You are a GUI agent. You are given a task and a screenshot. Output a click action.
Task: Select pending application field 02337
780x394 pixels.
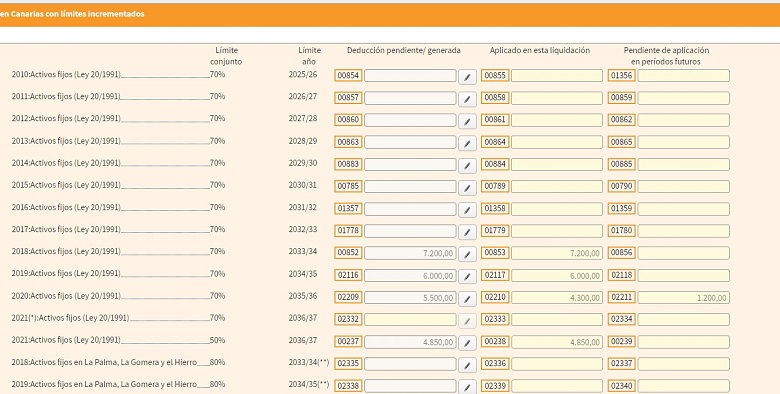(683, 364)
